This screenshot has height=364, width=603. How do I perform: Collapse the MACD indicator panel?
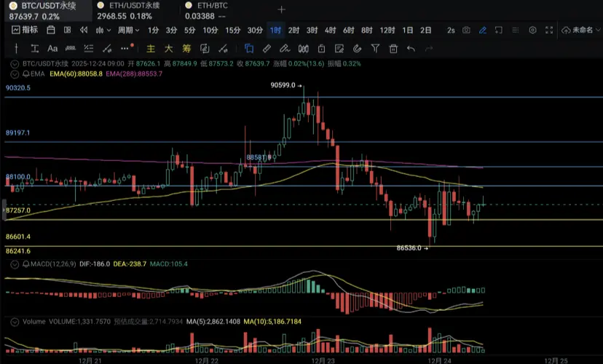pos(15,264)
